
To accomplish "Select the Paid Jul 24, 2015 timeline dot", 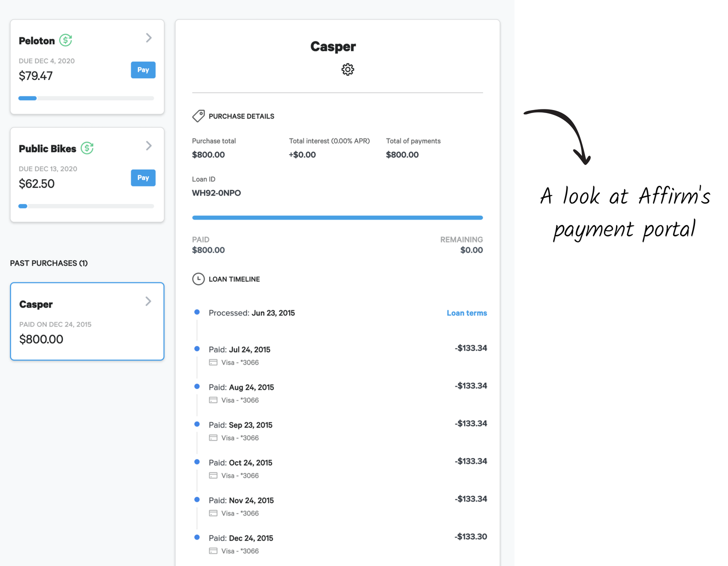I will 197,348.
